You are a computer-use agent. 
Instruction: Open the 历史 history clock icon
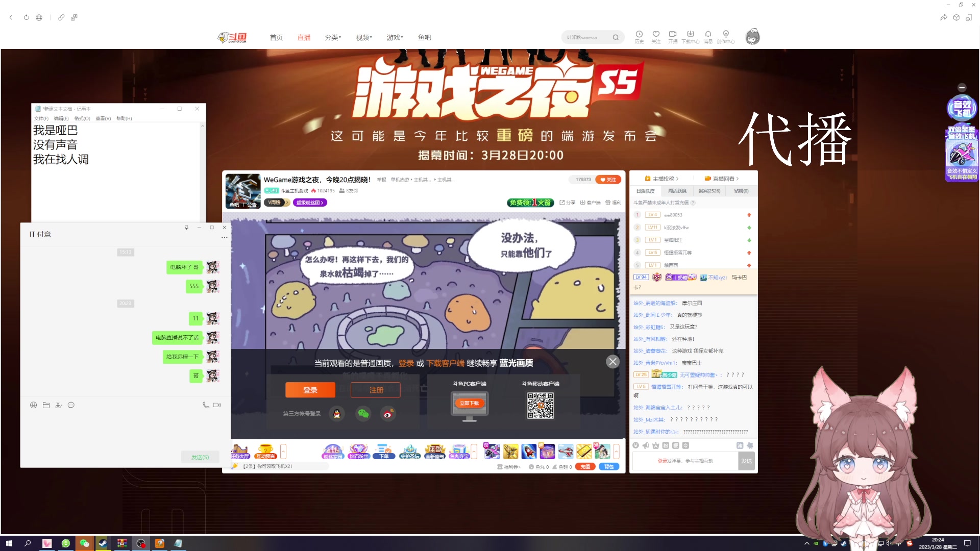point(639,37)
